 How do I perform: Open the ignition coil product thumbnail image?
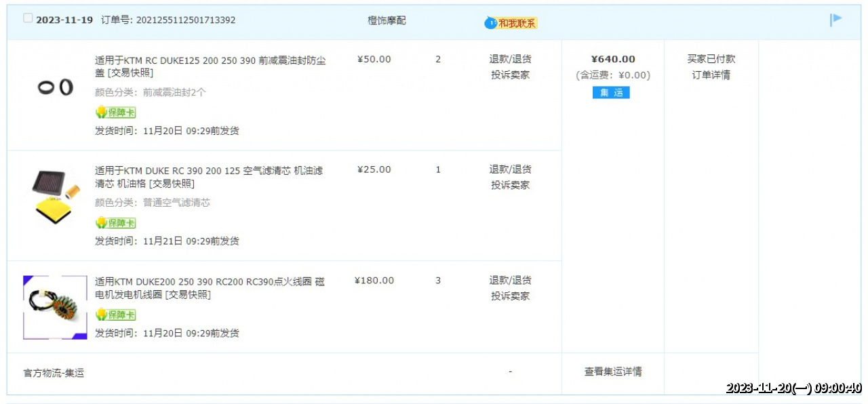pos(55,307)
